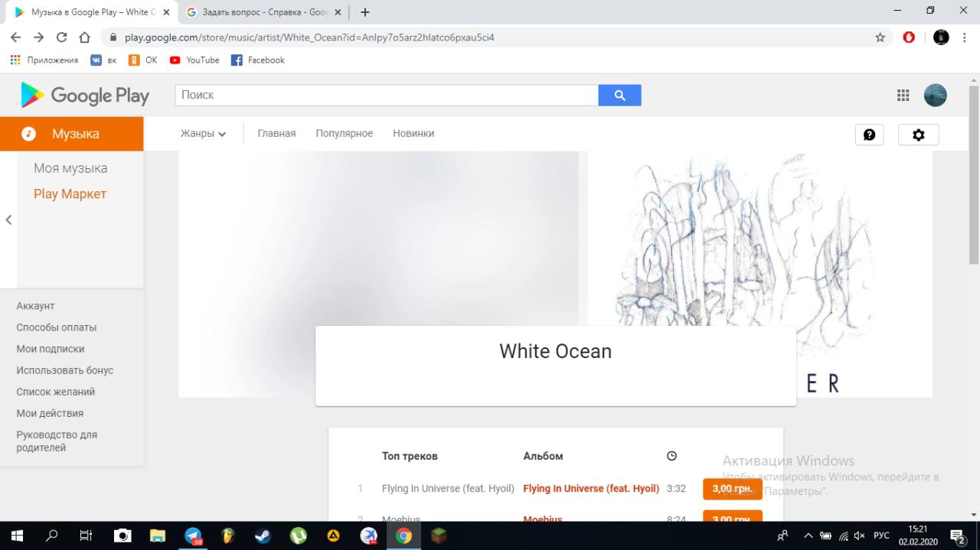The image size is (980, 550).
Task: Open the Google account avatar in the header
Action: [936, 95]
